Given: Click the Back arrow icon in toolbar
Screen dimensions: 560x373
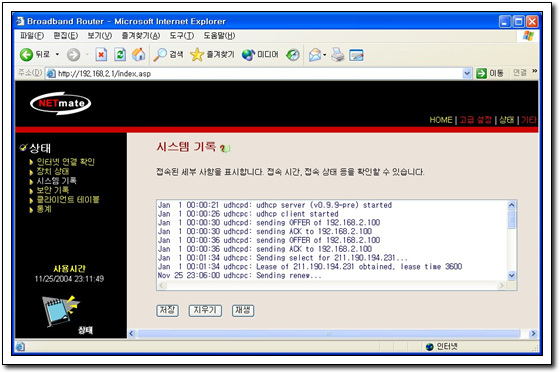Looking at the screenshot, I should point(26,55).
